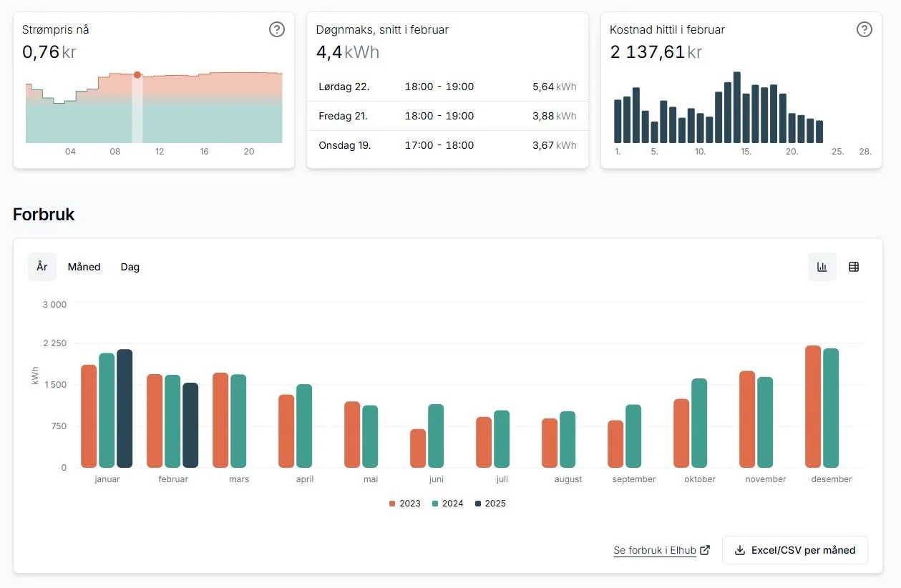Select the Dag tab
The image size is (901, 588).
coord(130,267)
